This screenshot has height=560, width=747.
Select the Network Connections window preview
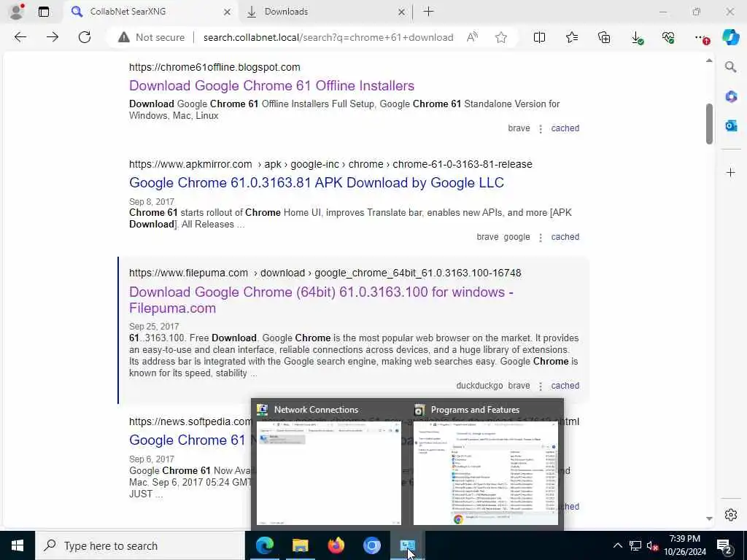click(x=329, y=464)
